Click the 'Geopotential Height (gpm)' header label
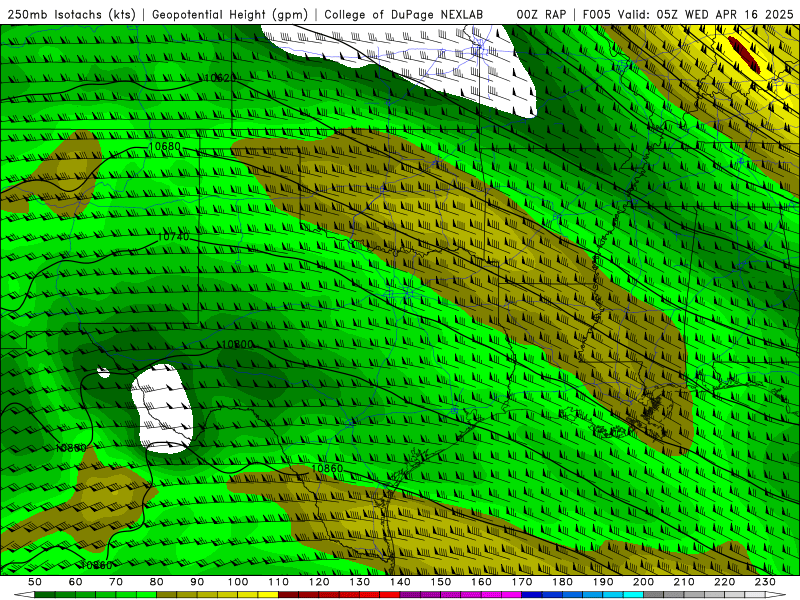800x600 pixels. click(230, 15)
